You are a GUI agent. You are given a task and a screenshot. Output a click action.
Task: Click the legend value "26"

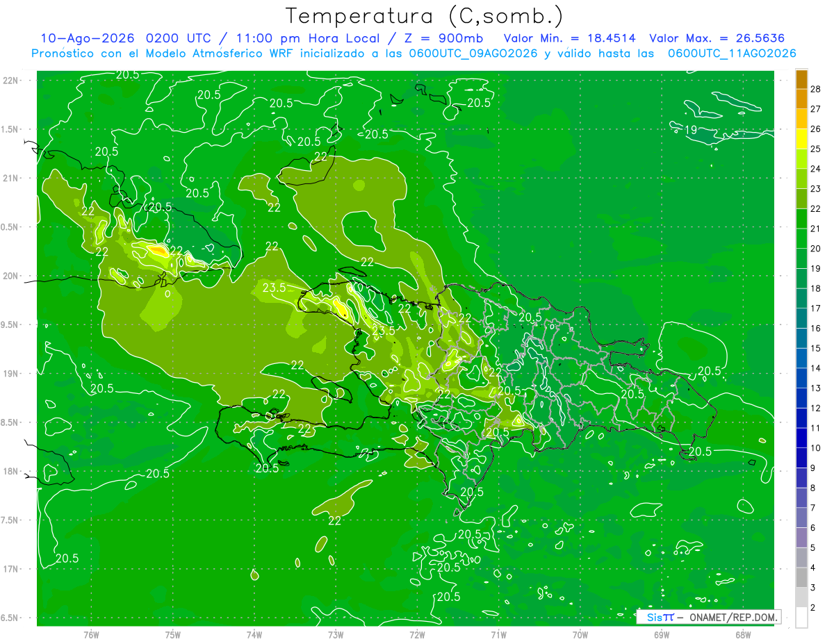(816, 129)
